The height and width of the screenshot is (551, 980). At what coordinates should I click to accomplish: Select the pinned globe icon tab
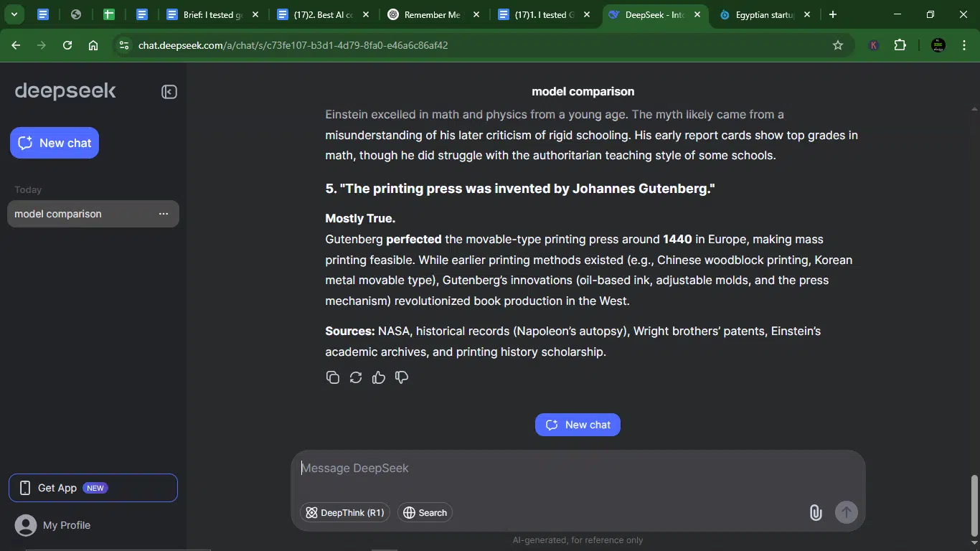(76, 14)
